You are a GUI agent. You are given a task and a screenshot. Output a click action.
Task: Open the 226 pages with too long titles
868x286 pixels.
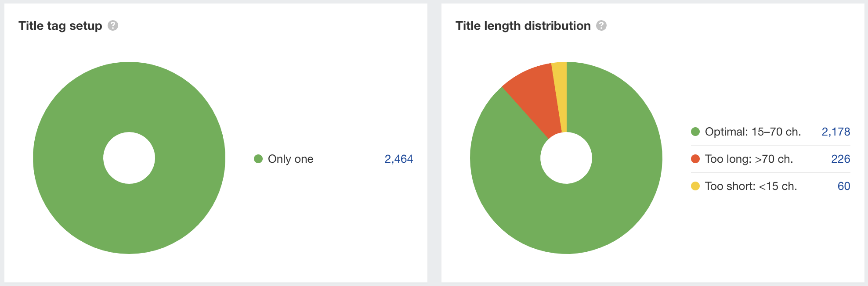coord(841,159)
